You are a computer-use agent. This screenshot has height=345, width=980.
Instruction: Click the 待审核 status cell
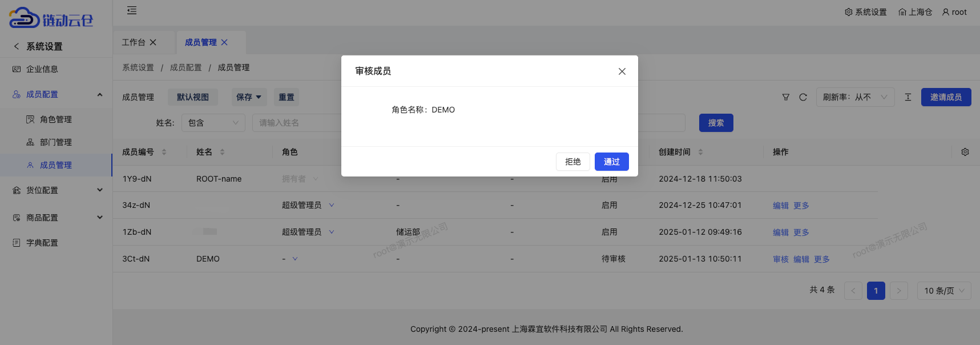point(614,259)
